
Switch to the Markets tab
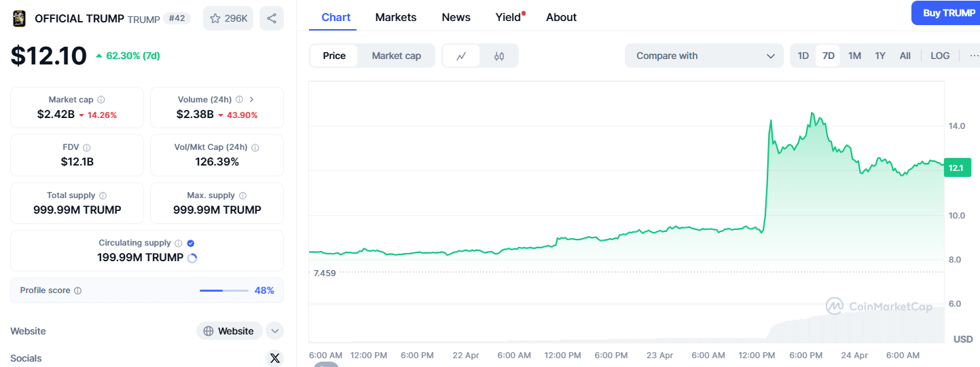(x=396, y=17)
